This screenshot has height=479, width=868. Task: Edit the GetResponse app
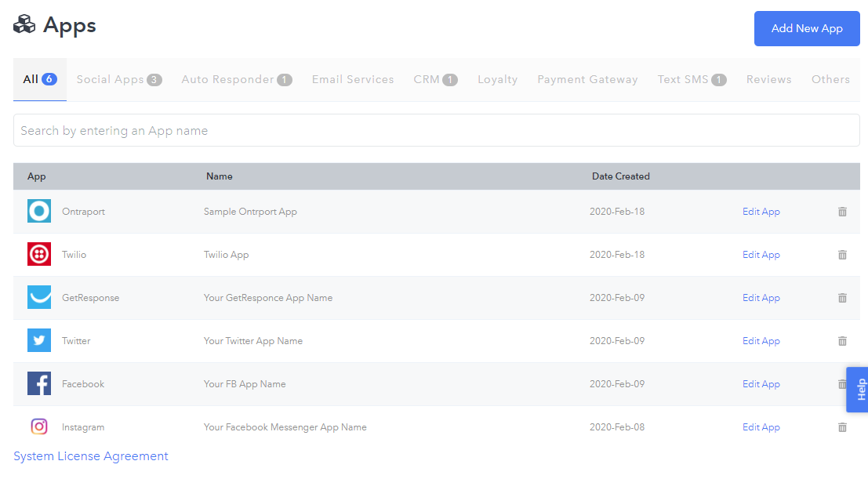761,298
